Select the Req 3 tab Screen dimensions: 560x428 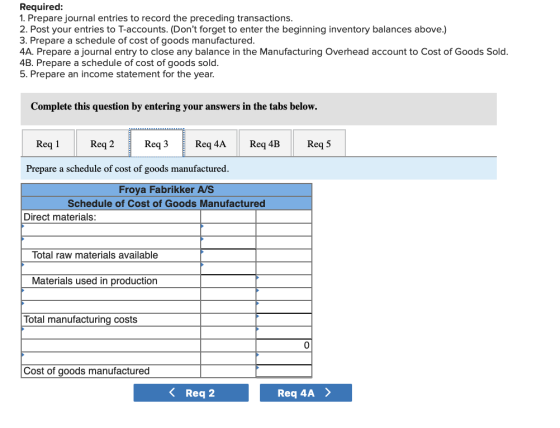[x=157, y=143]
